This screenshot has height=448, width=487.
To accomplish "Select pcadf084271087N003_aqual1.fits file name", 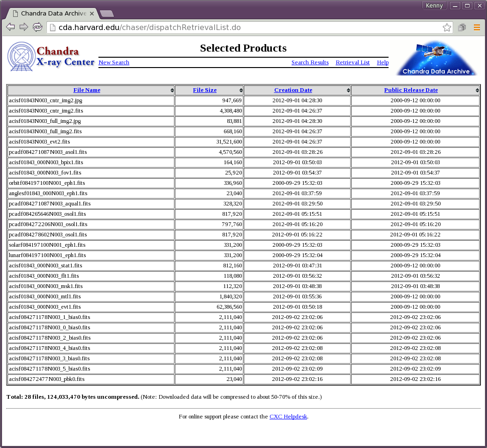I will [50, 203].
